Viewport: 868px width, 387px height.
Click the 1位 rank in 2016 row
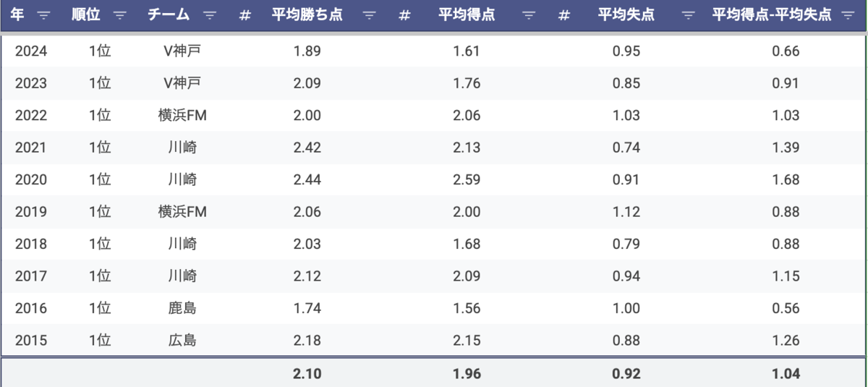(x=100, y=308)
